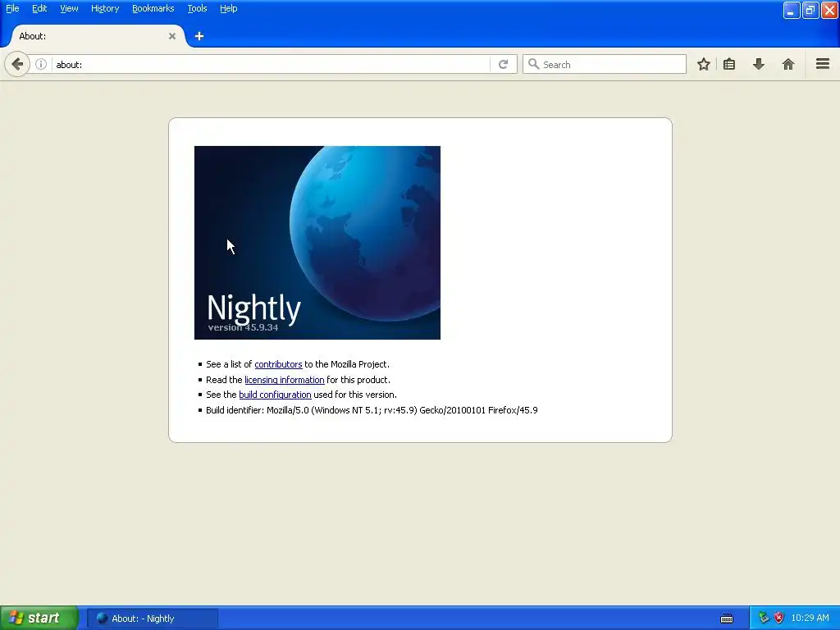840x630 pixels.
Task: Select About: - Nightly taskbar button
Action: point(153,619)
